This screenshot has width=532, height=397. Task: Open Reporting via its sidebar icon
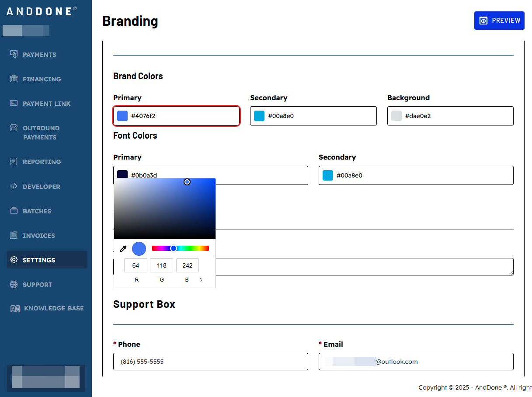point(13,162)
